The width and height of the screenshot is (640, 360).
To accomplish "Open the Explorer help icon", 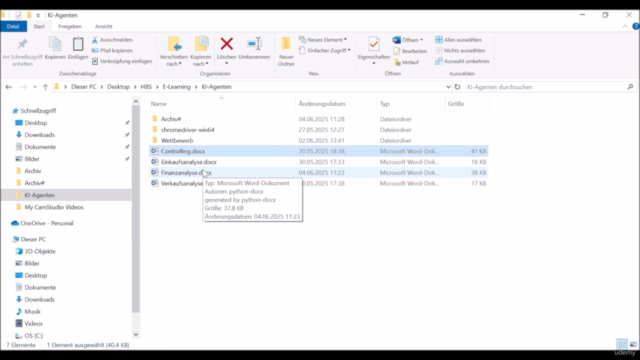I will pos(636,26).
